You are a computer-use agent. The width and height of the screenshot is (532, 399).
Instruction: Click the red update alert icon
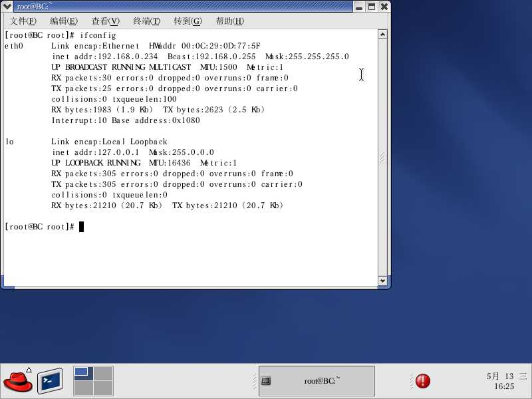click(423, 380)
